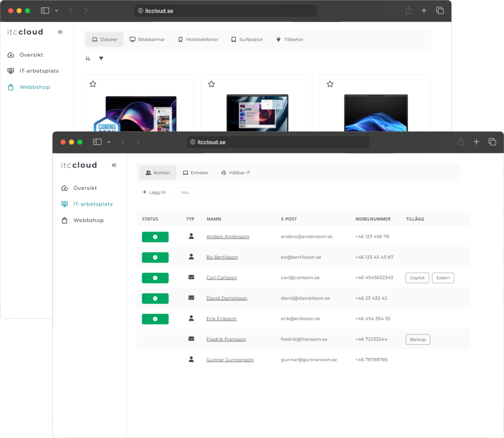The height and width of the screenshot is (438, 504).
Task: Star the middle laptop product card
Action: click(211, 84)
